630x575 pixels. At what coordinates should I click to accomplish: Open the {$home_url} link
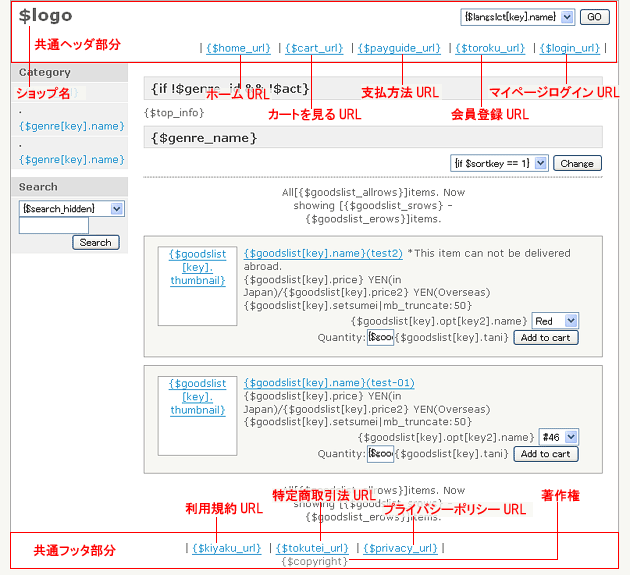click(x=238, y=48)
